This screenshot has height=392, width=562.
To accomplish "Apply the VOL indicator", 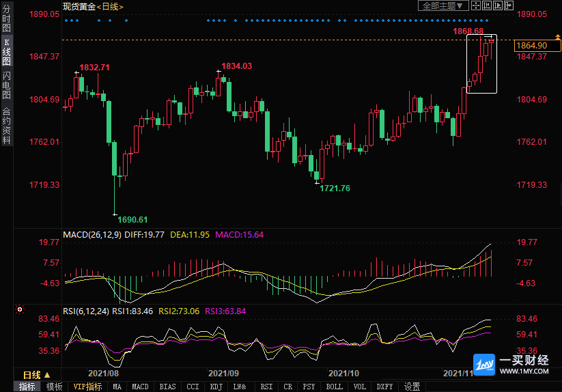I will pos(359,387).
